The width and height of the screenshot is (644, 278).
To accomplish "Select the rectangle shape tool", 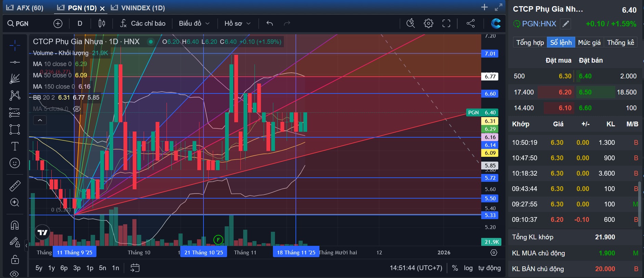I will point(15,129).
